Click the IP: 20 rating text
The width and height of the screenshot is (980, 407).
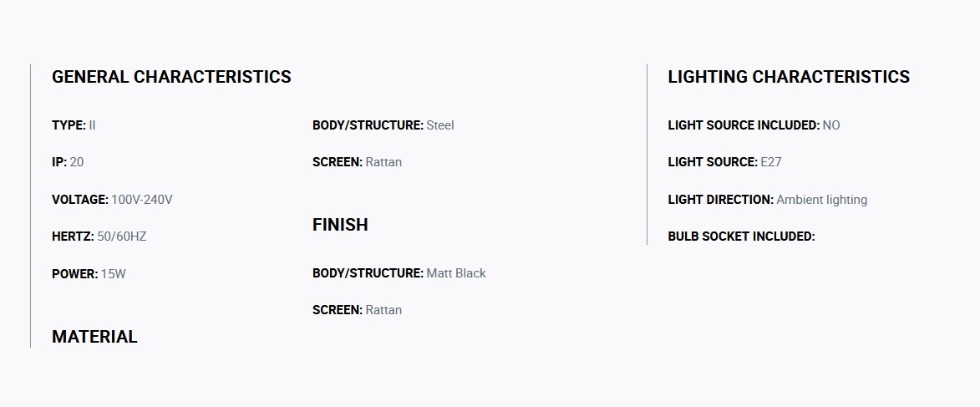[68, 162]
